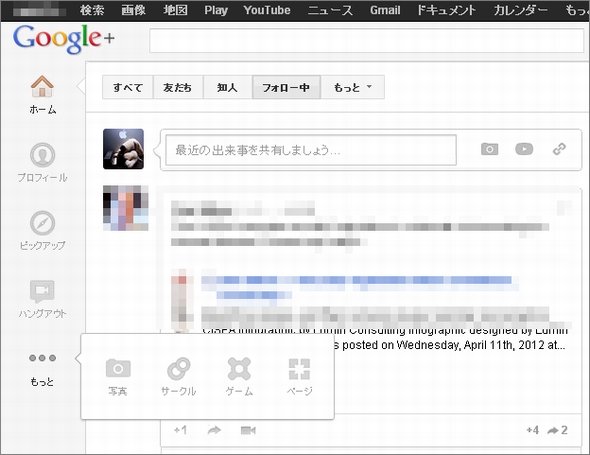Share the post with arrow icon
Screen dimensions: 590x455
(x=214, y=430)
